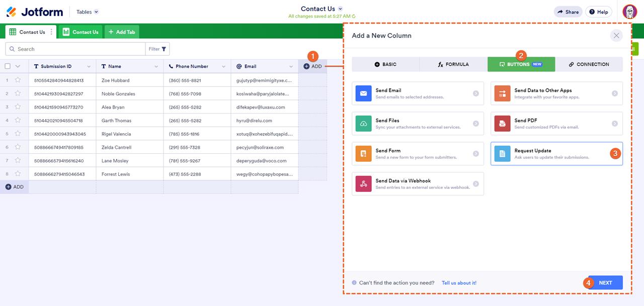Click the Jotform logo
The height and width of the screenshot is (306, 644).
click(33, 12)
